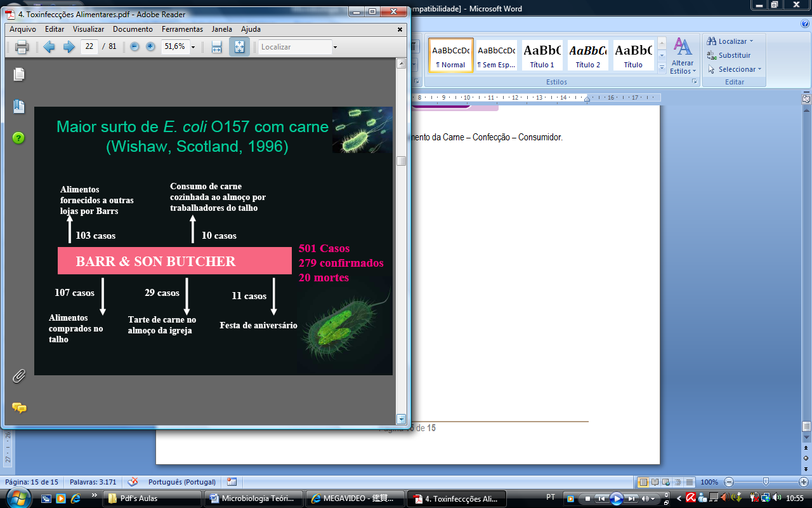
Task: Click the 100% zoom level in Word
Action: pos(709,482)
